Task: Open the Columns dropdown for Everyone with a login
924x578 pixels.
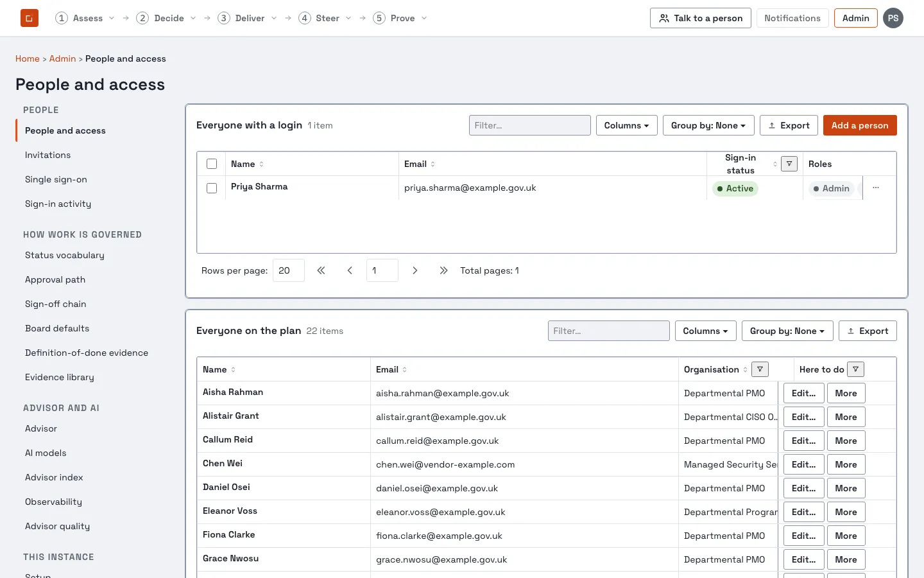Action: pos(626,125)
